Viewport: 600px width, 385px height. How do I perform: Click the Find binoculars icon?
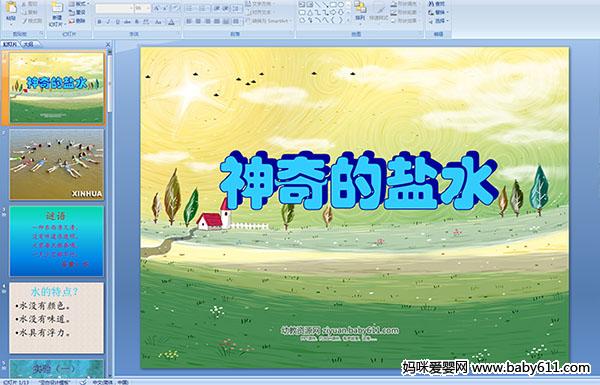tap(431, 4)
